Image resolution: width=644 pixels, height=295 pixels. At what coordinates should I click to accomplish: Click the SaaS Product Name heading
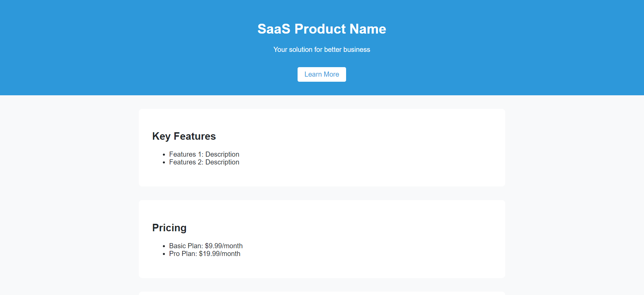(x=322, y=29)
